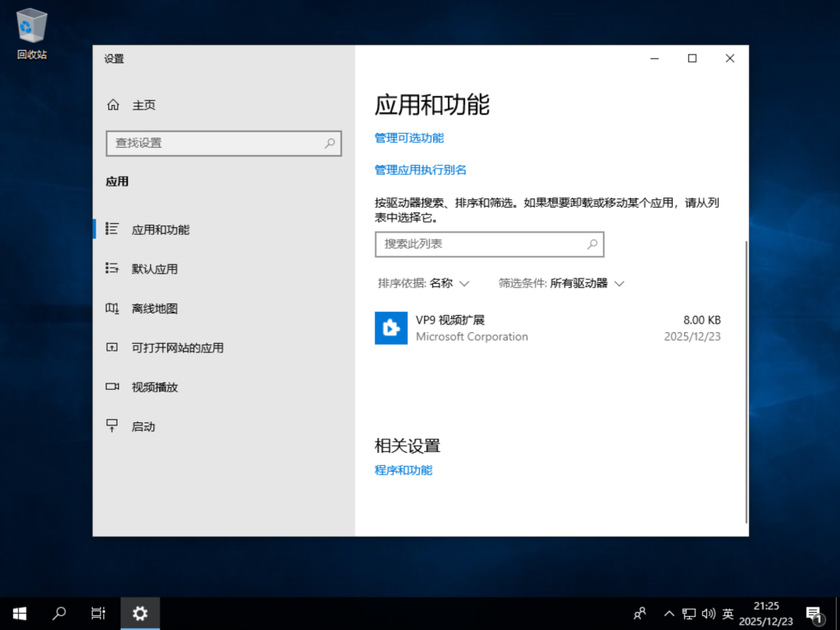Switch the 英 input method indicator
This screenshot has height=630, width=840.
727,614
